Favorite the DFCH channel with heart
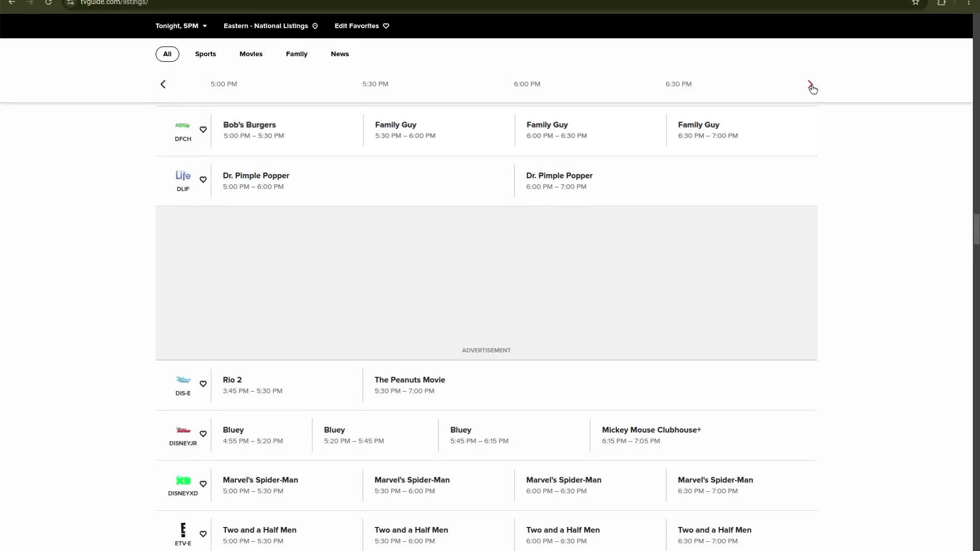Image resolution: width=980 pixels, height=551 pixels. [203, 130]
